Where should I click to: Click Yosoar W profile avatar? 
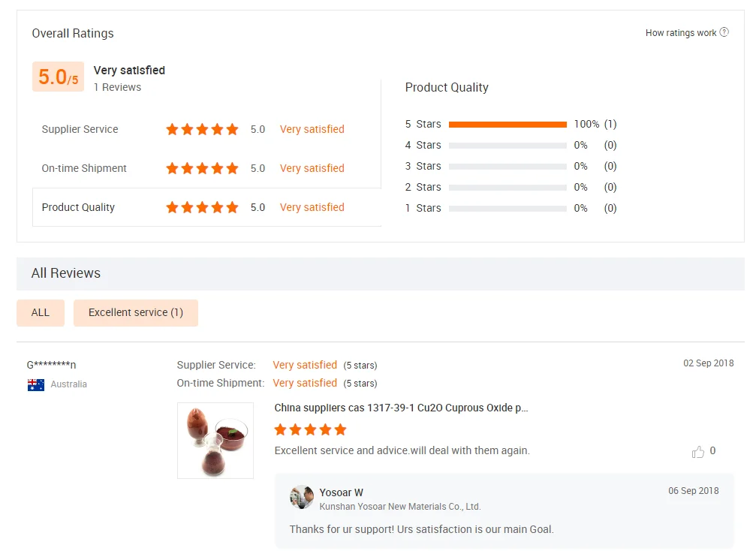click(x=302, y=497)
